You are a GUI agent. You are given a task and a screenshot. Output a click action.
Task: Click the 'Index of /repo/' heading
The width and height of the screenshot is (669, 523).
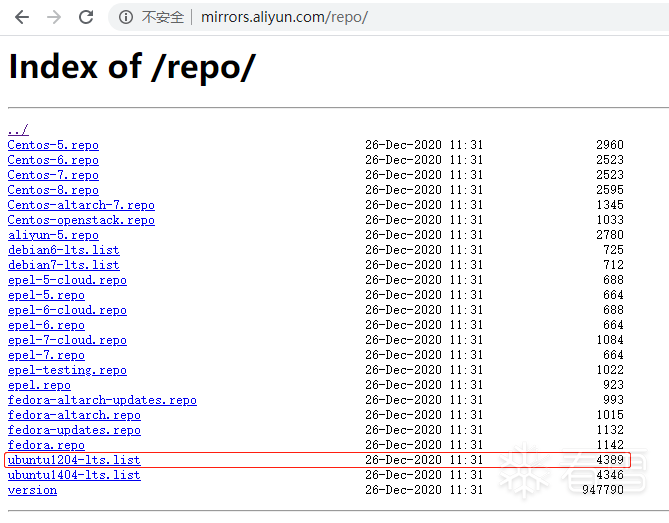point(132,67)
